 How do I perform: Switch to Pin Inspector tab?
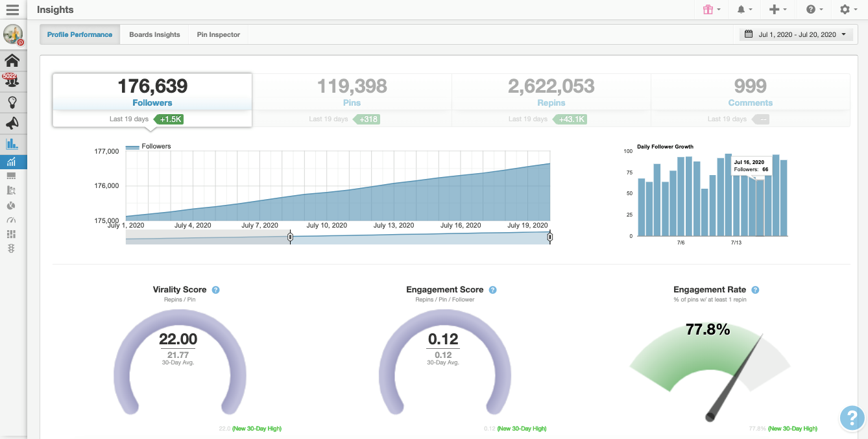pyautogui.click(x=219, y=34)
